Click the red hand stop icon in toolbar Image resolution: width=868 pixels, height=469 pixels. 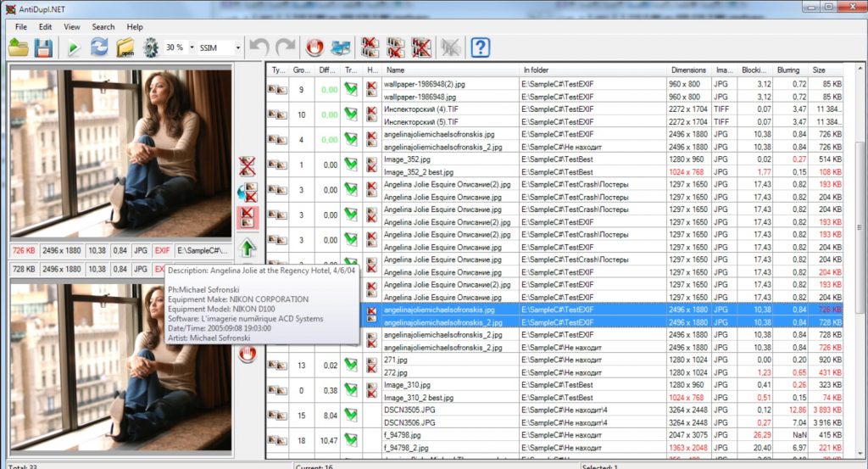tap(315, 47)
